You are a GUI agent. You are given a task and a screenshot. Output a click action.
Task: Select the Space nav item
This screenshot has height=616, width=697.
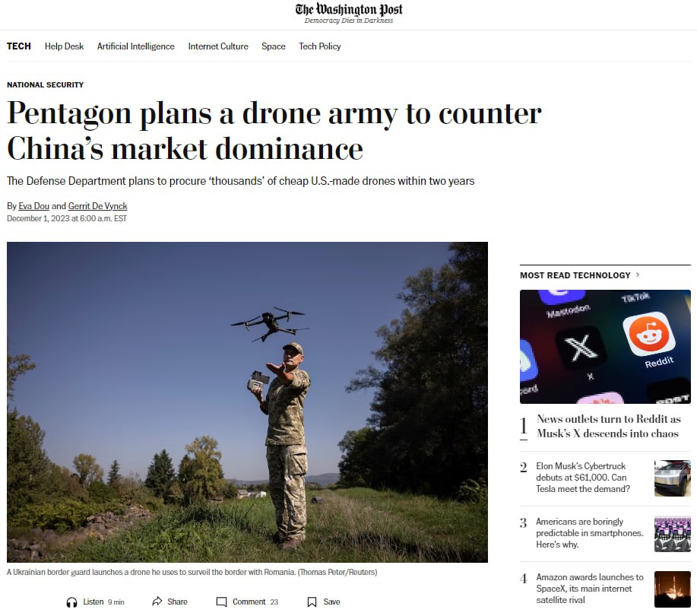274,46
